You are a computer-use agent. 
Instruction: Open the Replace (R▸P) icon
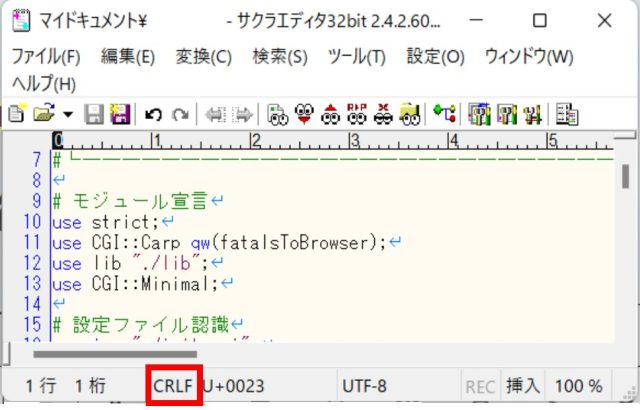[357, 114]
